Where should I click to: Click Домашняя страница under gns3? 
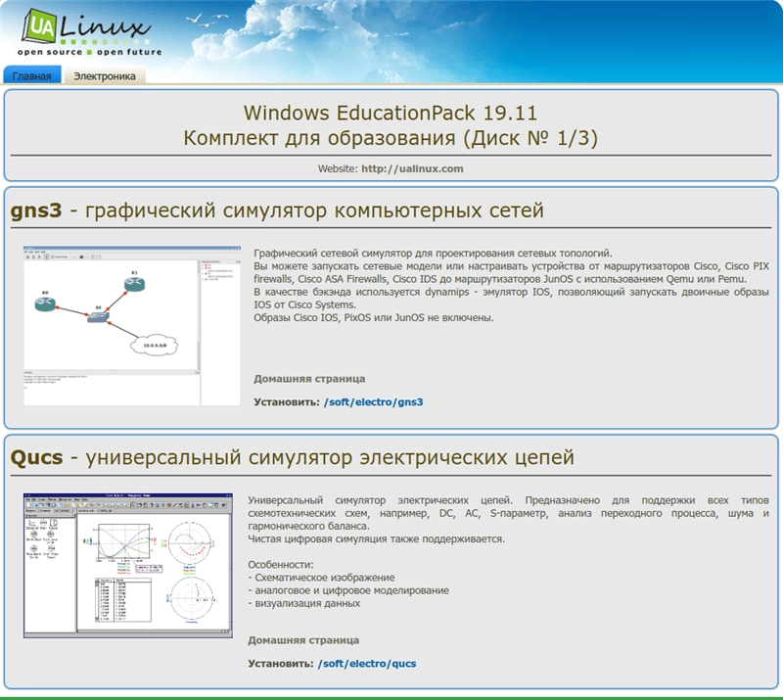tap(309, 379)
